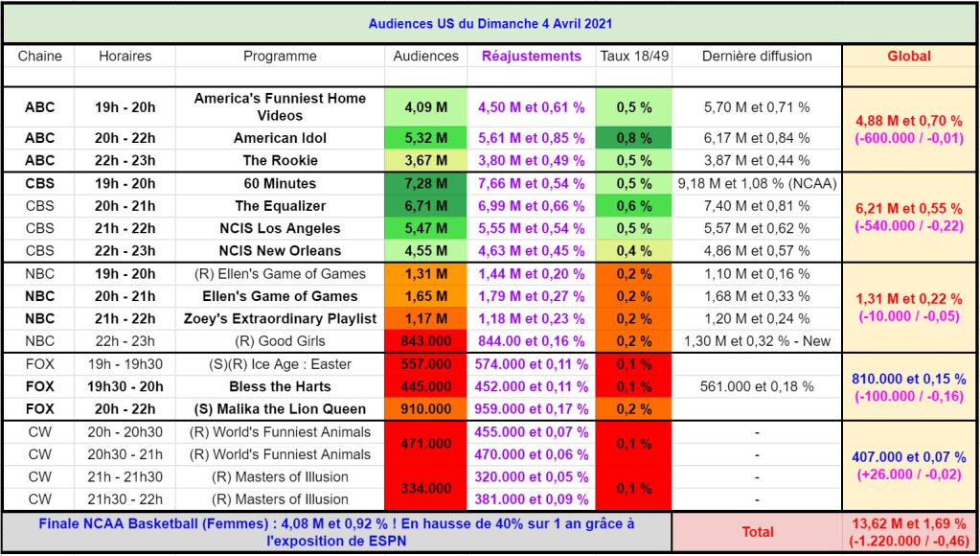This screenshot has height=556, width=980.
Task: Click the 'Global' column header
Action: click(x=908, y=56)
